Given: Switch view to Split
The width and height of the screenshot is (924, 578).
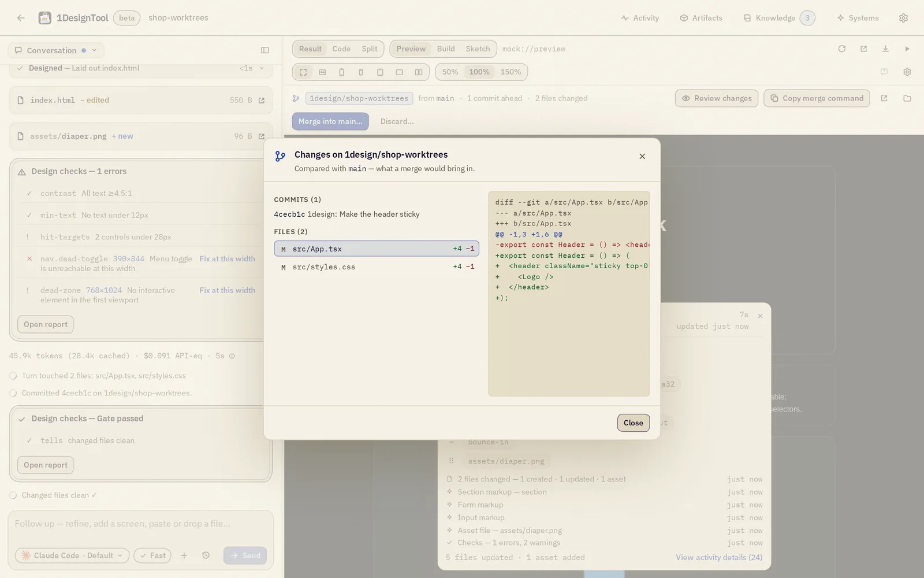Looking at the screenshot, I should point(370,49).
